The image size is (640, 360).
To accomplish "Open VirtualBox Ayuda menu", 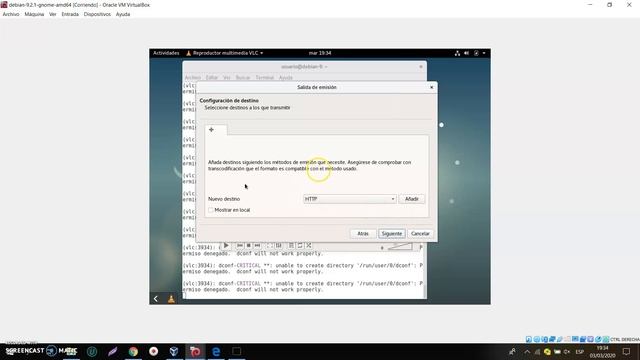I will [123, 14].
